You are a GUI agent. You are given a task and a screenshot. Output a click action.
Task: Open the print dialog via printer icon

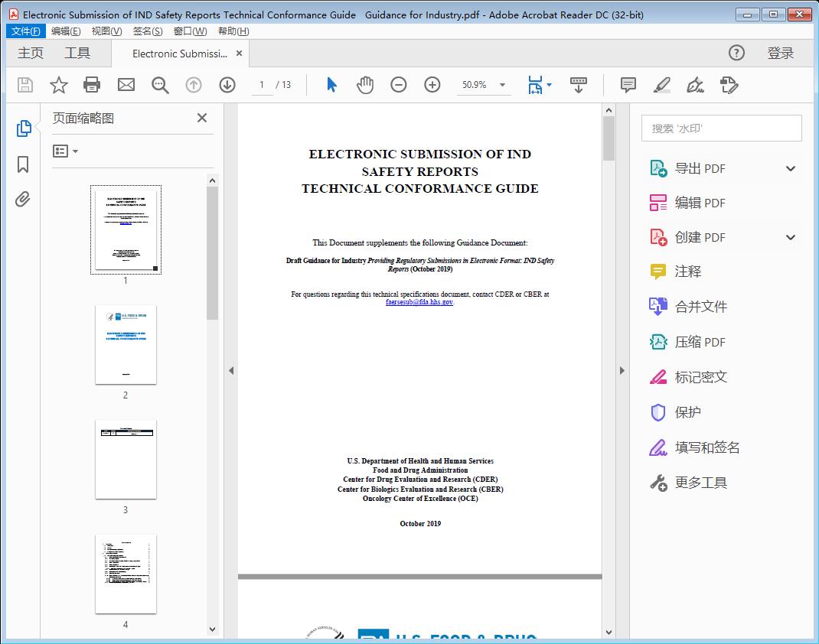(92, 85)
